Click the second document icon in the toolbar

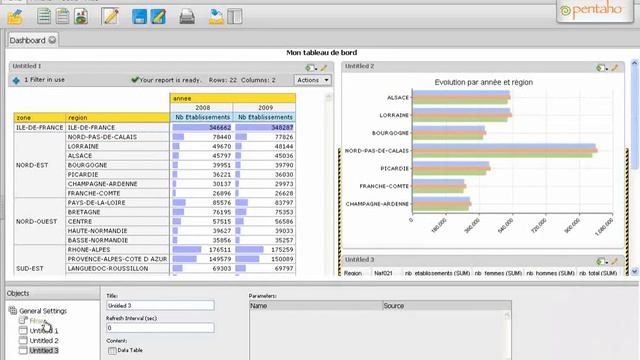(62, 16)
